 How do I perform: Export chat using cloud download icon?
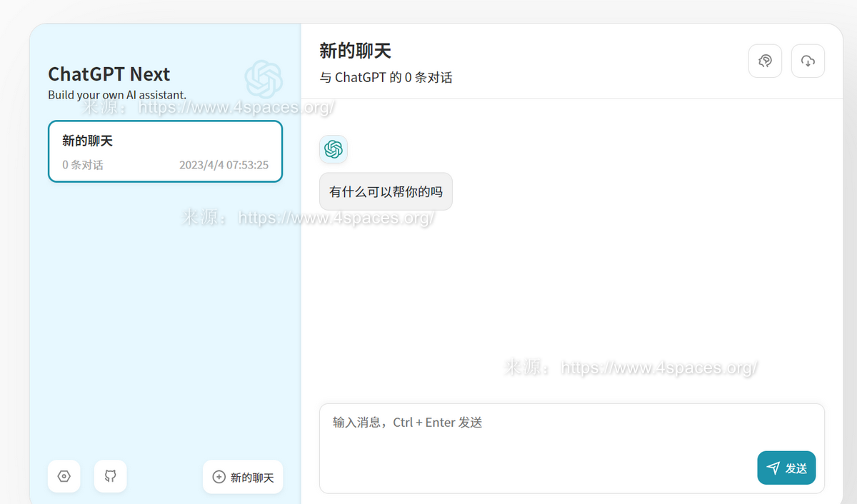pos(808,61)
